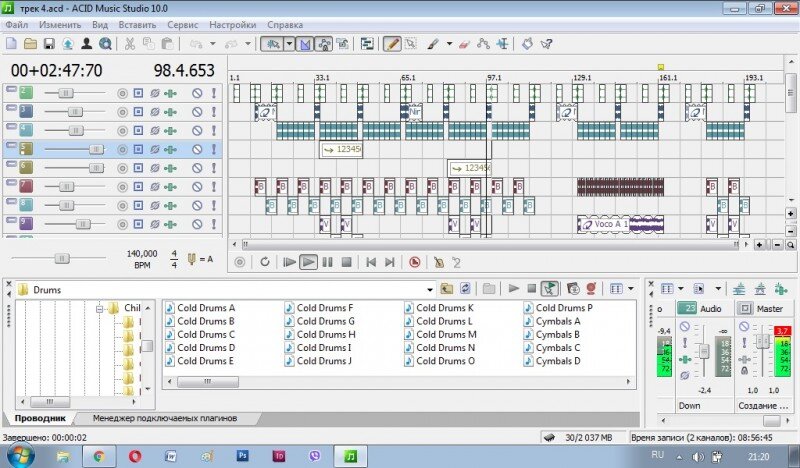Open the Explorer Views dropdown arrow
The image size is (800, 468).
631,289
